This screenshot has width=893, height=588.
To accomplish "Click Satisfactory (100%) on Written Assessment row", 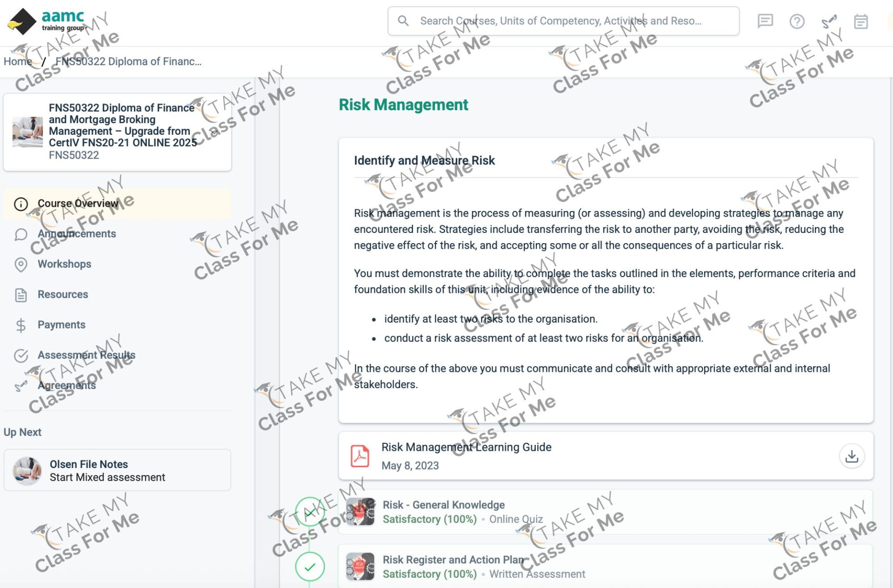I will 430,574.
